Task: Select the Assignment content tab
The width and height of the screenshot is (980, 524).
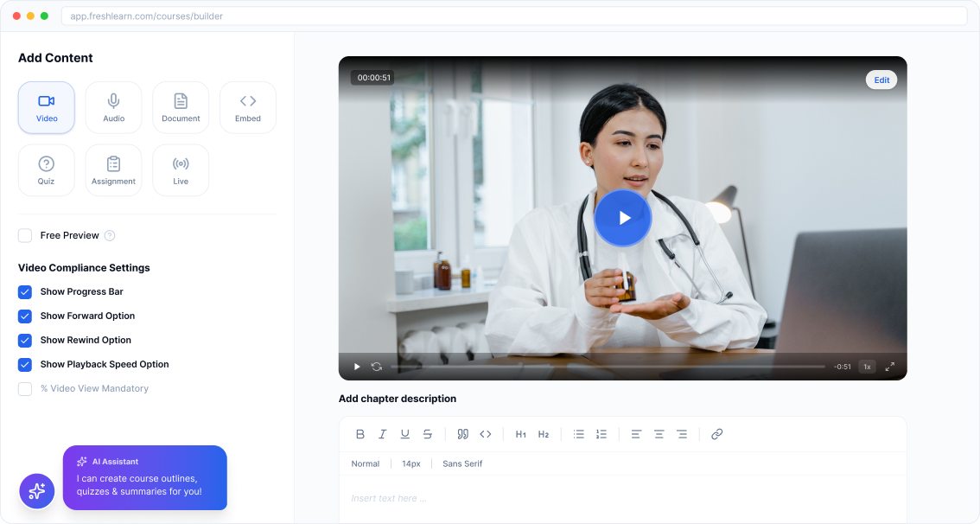Action: (x=114, y=170)
